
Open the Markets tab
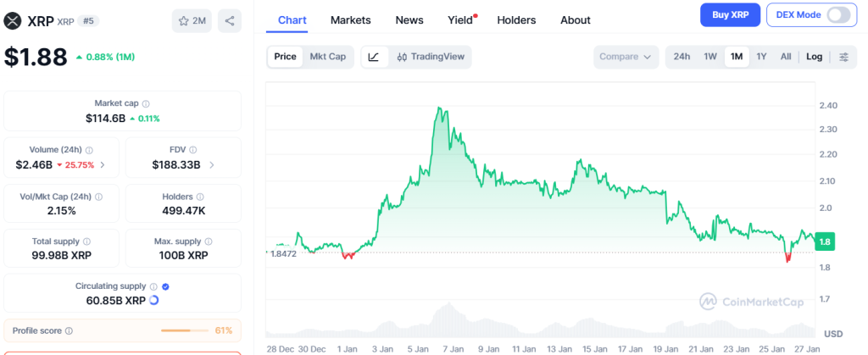351,19
